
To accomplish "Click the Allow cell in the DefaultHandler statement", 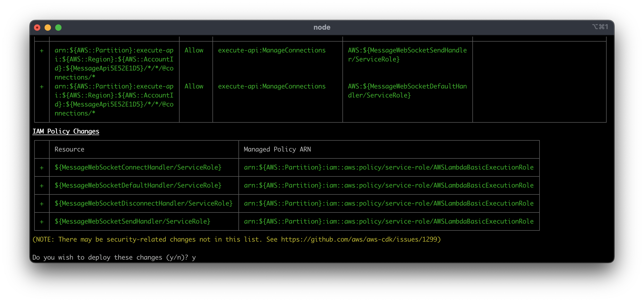I will [x=194, y=86].
